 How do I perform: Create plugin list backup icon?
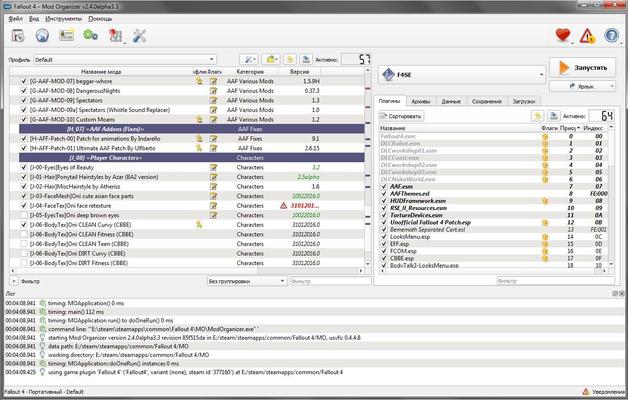tap(554, 116)
